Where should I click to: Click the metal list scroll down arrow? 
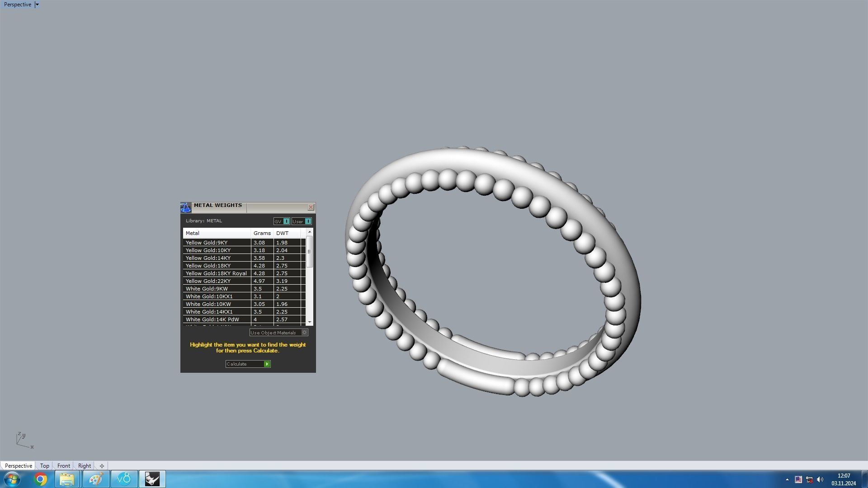pyautogui.click(x=310, y=322)
